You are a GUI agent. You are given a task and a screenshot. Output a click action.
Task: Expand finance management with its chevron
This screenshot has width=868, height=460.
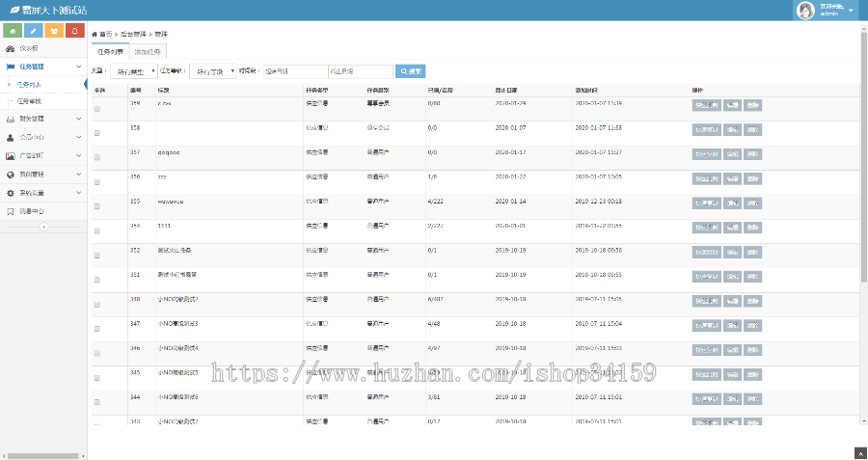click(79, 119)
